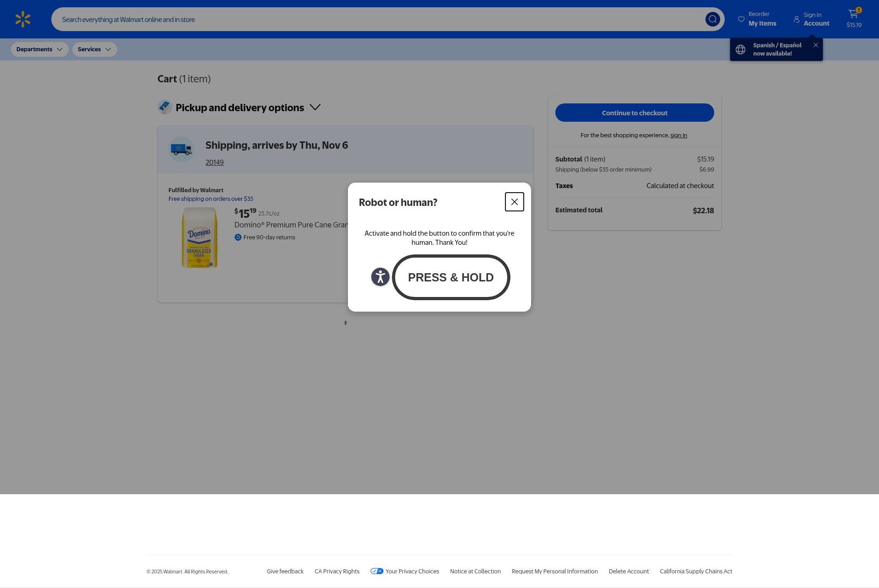
Task: Click the Estimated total $22.18 amount
Action: [x=703, y=210]
